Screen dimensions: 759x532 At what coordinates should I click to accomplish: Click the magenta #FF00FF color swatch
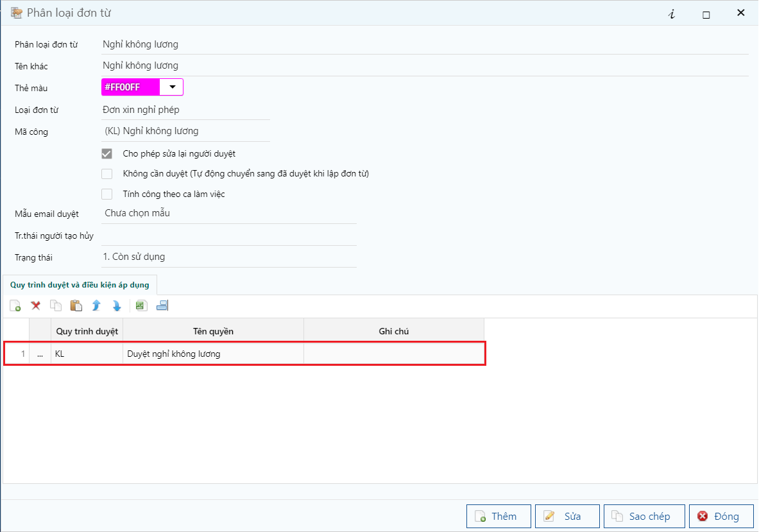[131, 87]
